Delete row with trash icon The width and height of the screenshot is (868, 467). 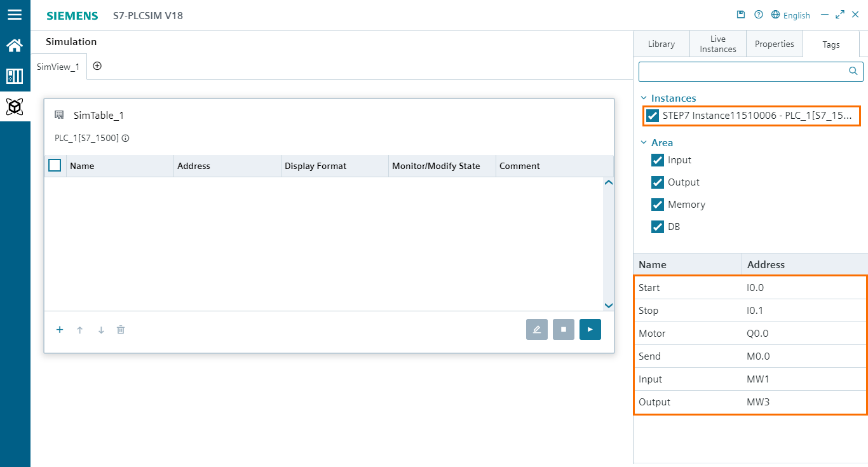[121, 330]
